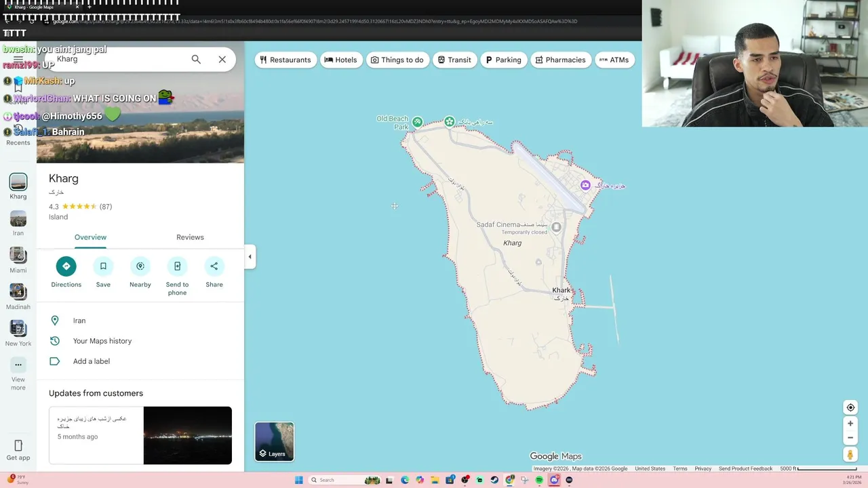The image size is (868, 488).
Task: Open the customer update night photo
Action: tap(188, 435)
